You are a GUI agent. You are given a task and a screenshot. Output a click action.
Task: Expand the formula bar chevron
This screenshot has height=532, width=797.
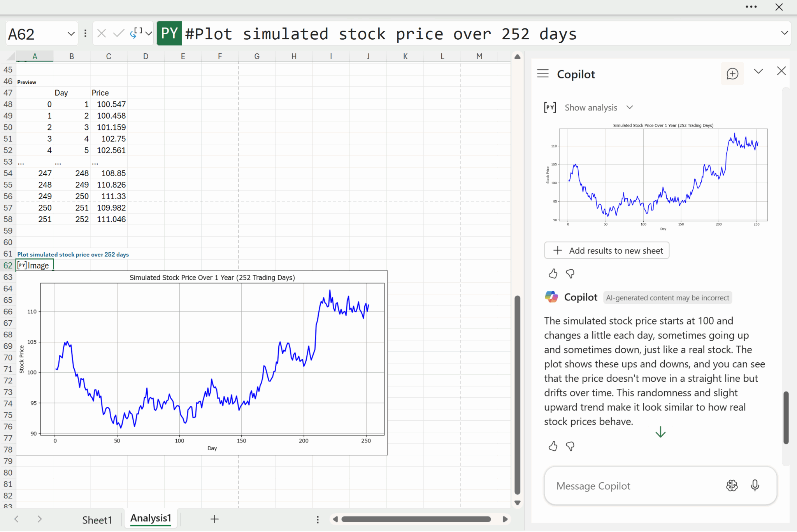pyautogui.click(x=784, y=33)
